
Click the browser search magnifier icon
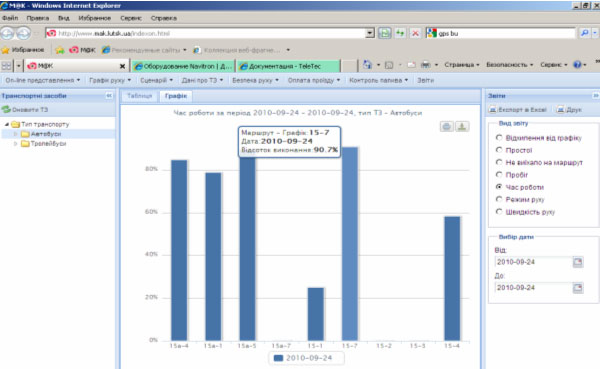point(584,33)
